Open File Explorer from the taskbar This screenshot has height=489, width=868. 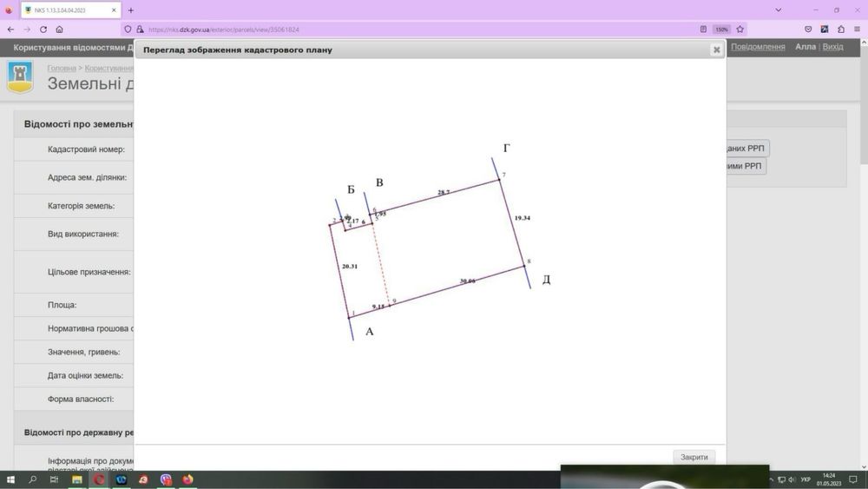tap(76, 479)
